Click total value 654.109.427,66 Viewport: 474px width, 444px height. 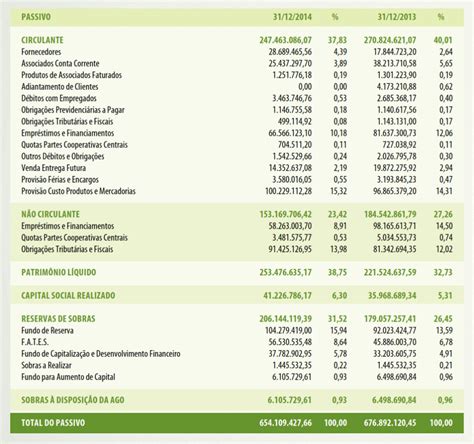click(286, 423)
